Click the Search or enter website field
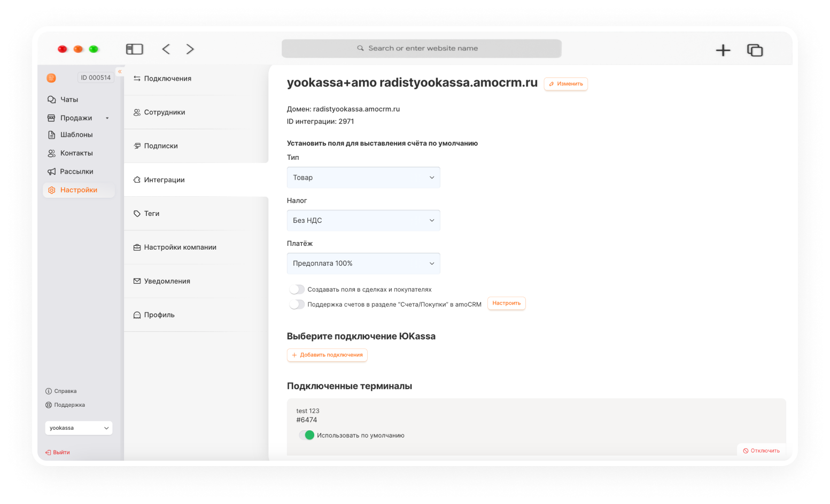 (x=422, y=48)
